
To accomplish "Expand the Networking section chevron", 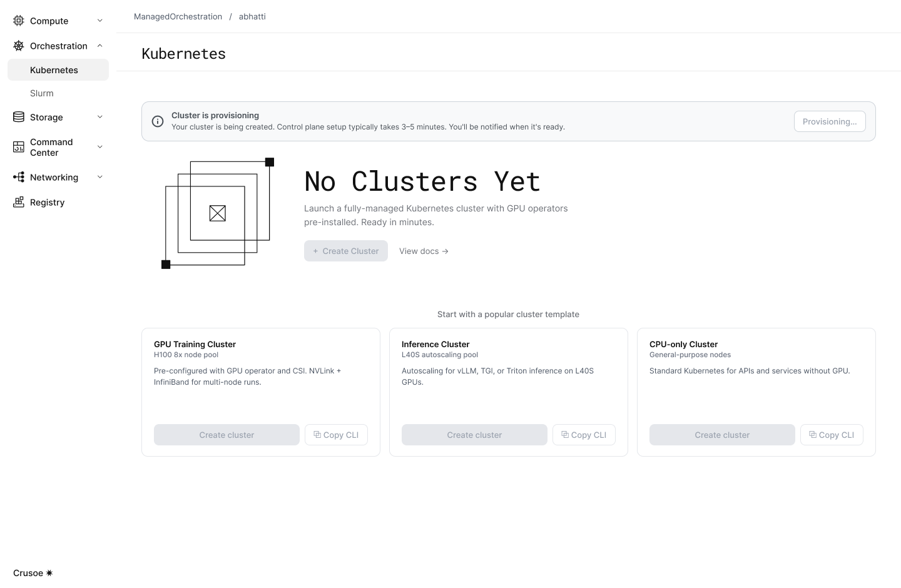I will [x=99, y=177].
